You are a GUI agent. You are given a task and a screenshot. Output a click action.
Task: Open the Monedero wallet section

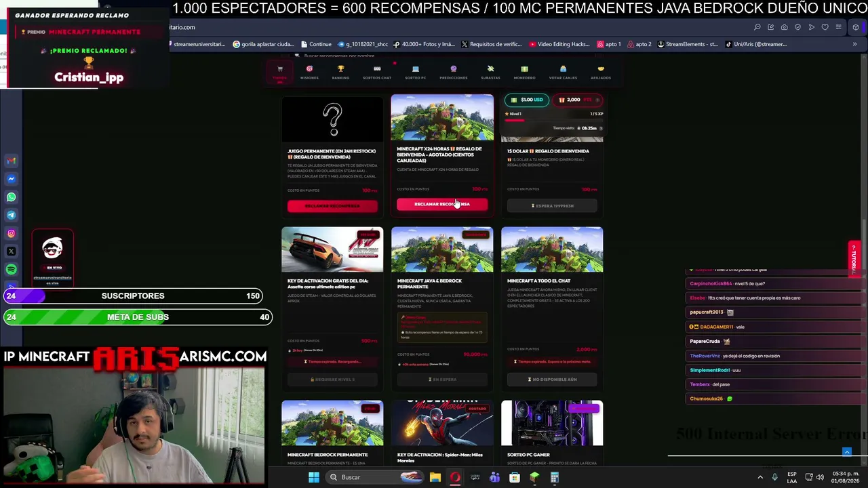point(524,73)
